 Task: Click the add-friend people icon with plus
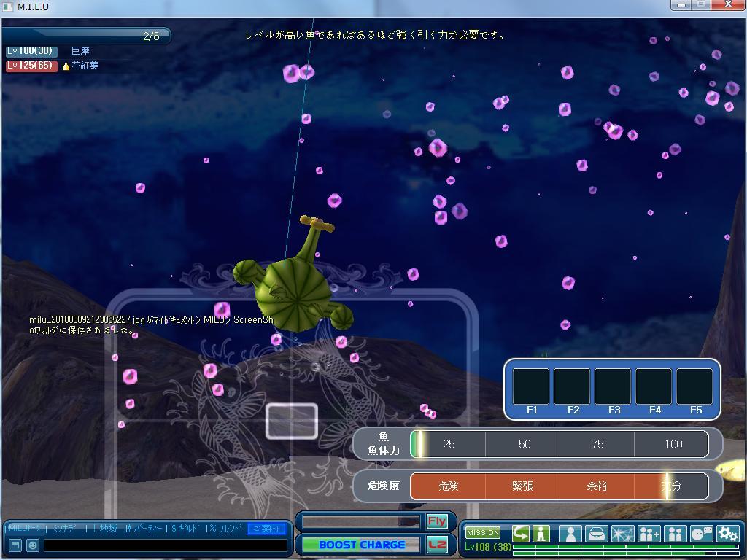[649, 534]
